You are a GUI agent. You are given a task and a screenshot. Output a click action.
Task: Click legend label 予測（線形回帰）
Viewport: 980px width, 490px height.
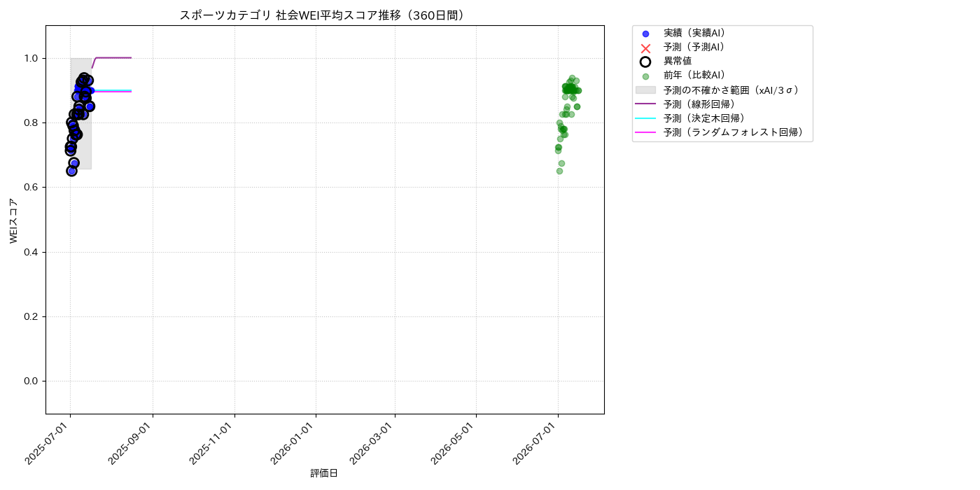(x=700, y=104)
